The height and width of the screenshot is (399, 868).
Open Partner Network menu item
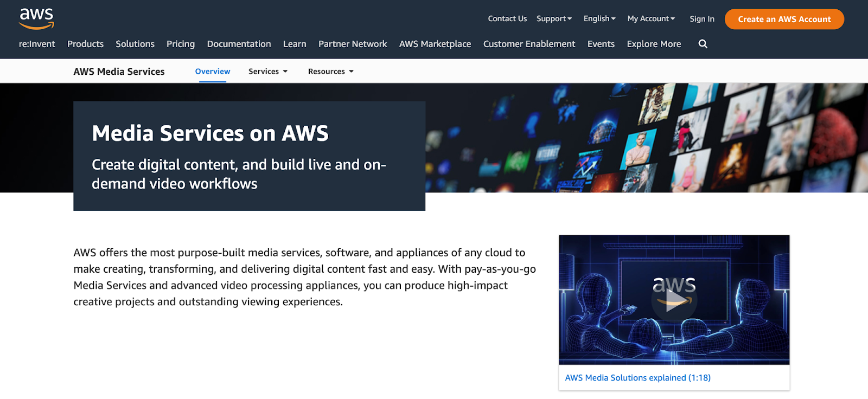pyautogui.click(x=353, y=44)
